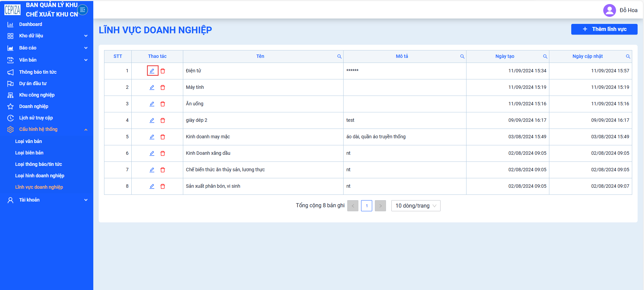Open search in the Ngày tạo column header
This screenshot has height=290, width=644.
[545, 57]
